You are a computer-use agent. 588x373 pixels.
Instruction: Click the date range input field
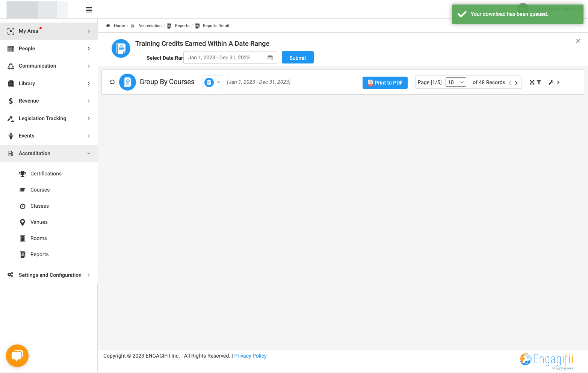(x=230, y=57)
